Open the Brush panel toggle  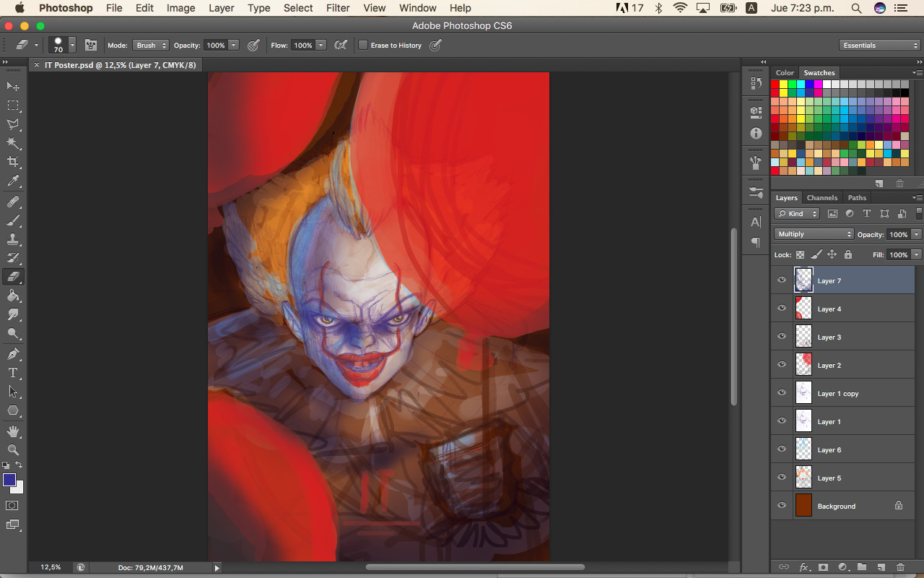pos(91,45)
